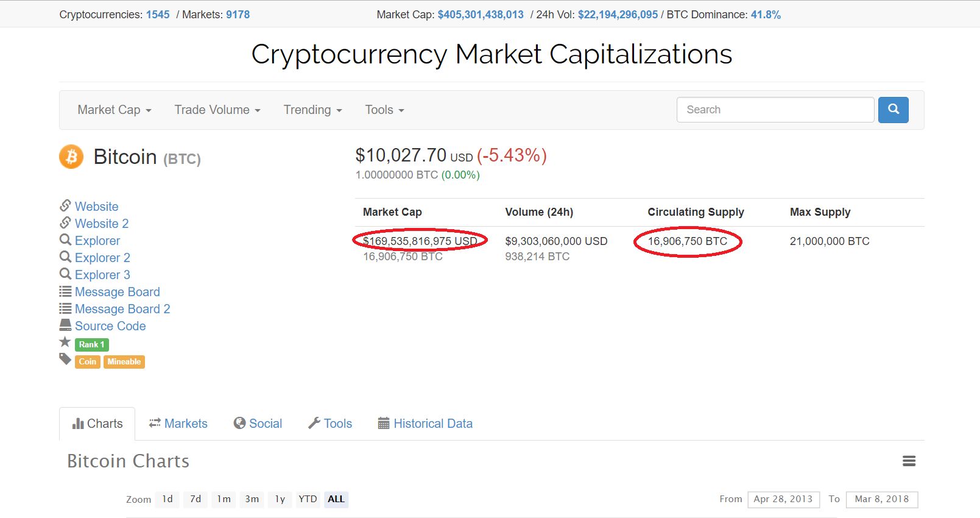The width and height of the screenshot is (980, 518).
Task: Open the Market Cap dropdown menu
Action: (x=114, y=110)
